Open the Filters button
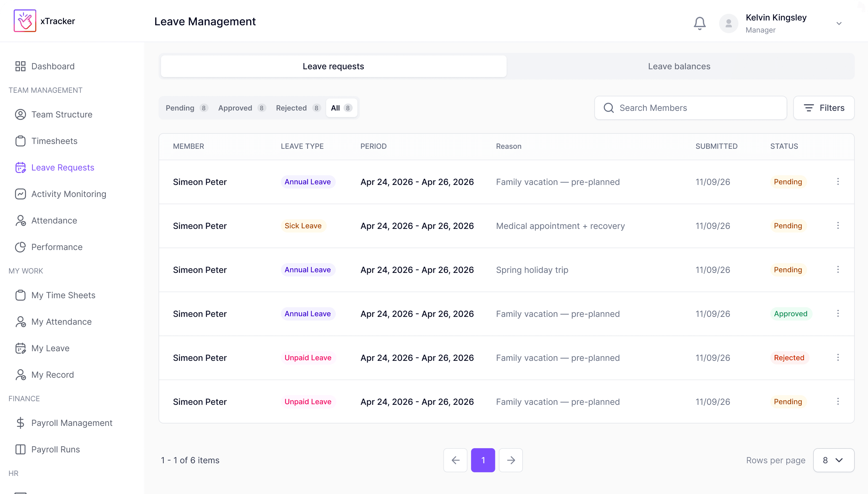The width and height of the screenshot is (868, 494). 823,108
